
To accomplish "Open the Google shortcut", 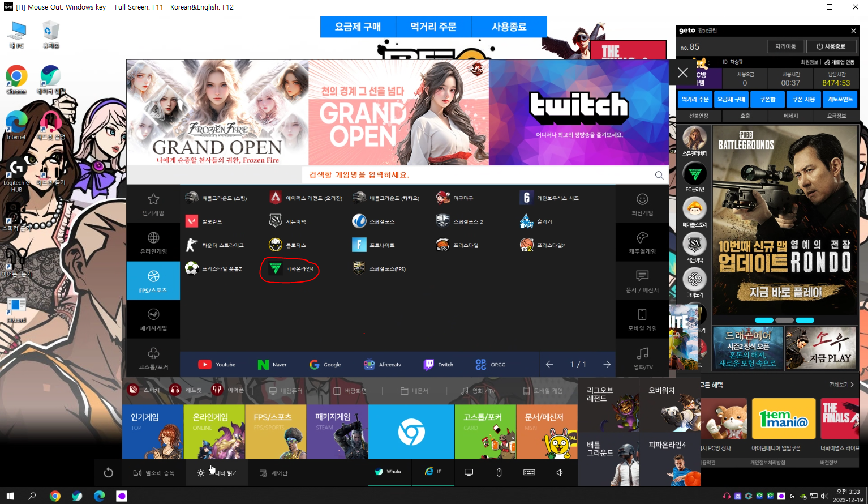I will tap(325, 365).
